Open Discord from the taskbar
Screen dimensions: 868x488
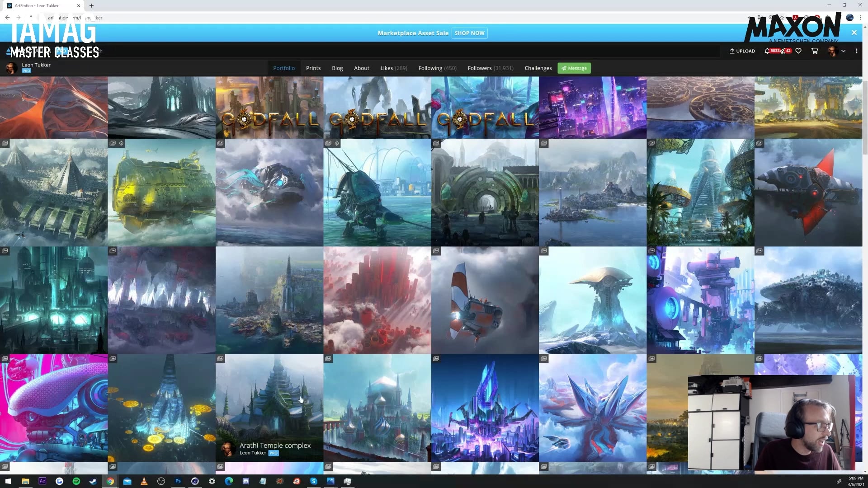pos(246,481)
